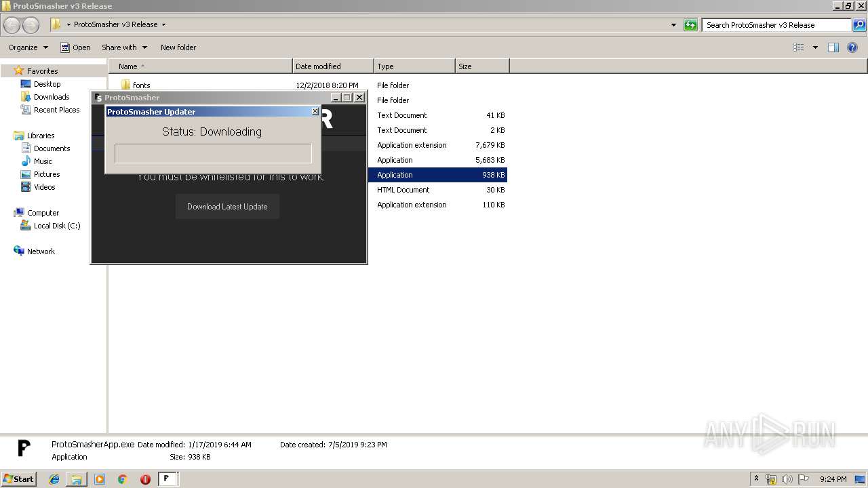Image resolution: width=868 pixels, height=488 pixels.
Task: Open dropdown after ProtoSmasher v3 Release breadcrumb
Action: coord(163,24)
